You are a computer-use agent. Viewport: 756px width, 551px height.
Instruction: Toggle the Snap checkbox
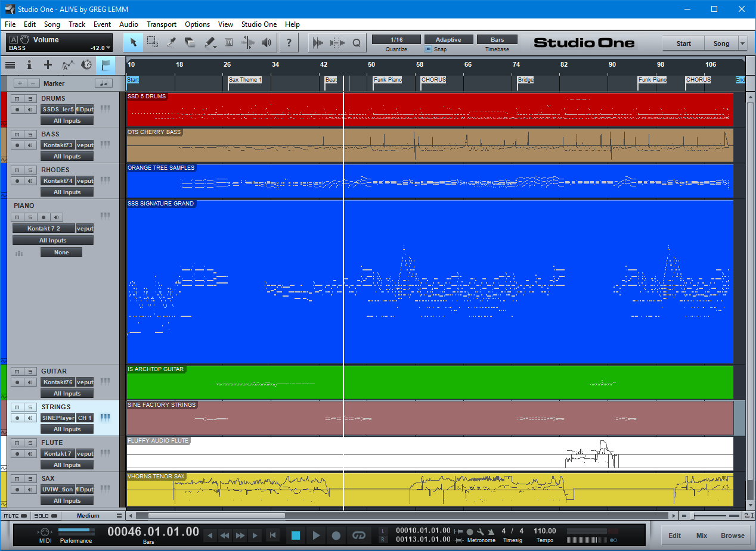[428, 49]
